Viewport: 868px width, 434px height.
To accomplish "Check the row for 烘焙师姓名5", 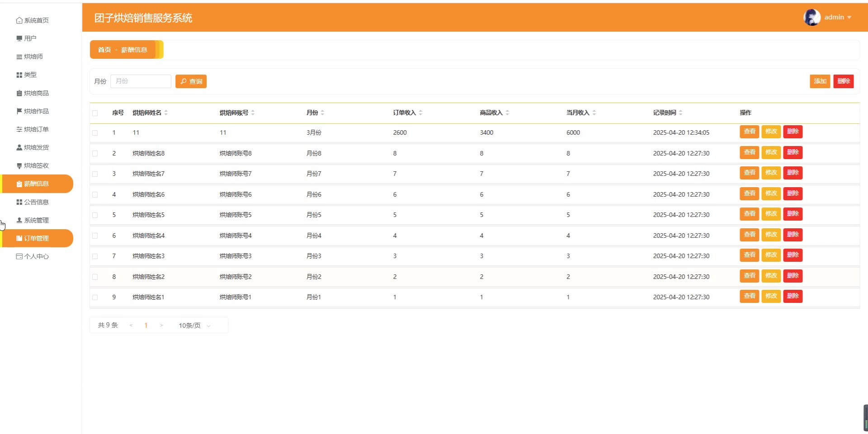I will (x=95, y=215).
